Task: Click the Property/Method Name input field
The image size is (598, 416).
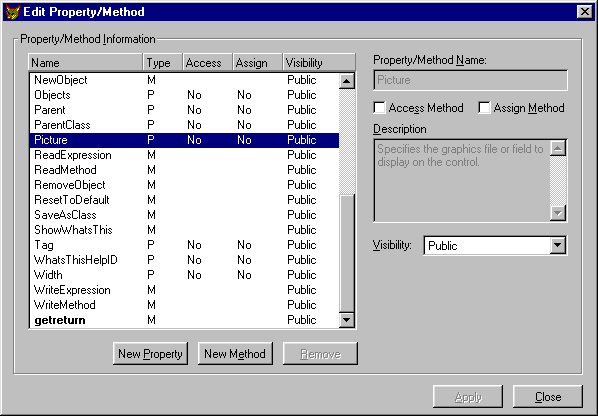Action: [470, 80]
